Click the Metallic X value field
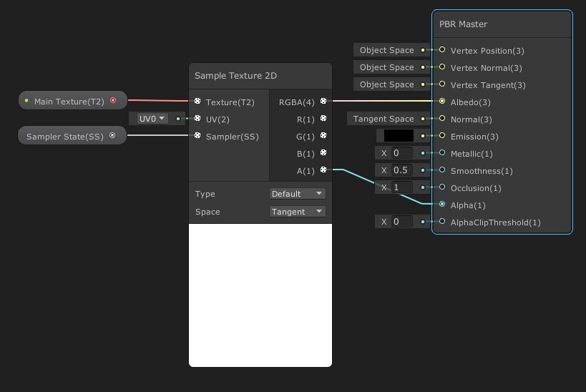The height and width of the screenshot is (392, 586). point(401,153)
